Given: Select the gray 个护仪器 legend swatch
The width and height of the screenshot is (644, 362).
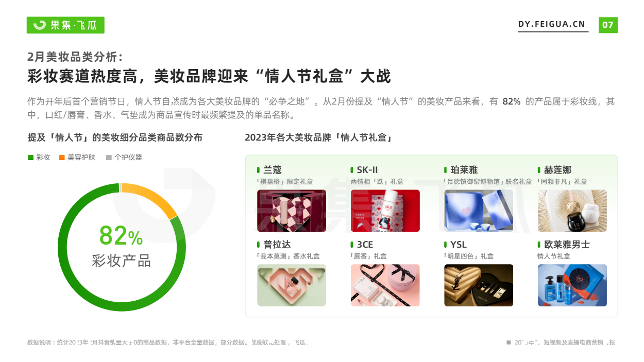Looking at the screenshot, I should [109, 158].
